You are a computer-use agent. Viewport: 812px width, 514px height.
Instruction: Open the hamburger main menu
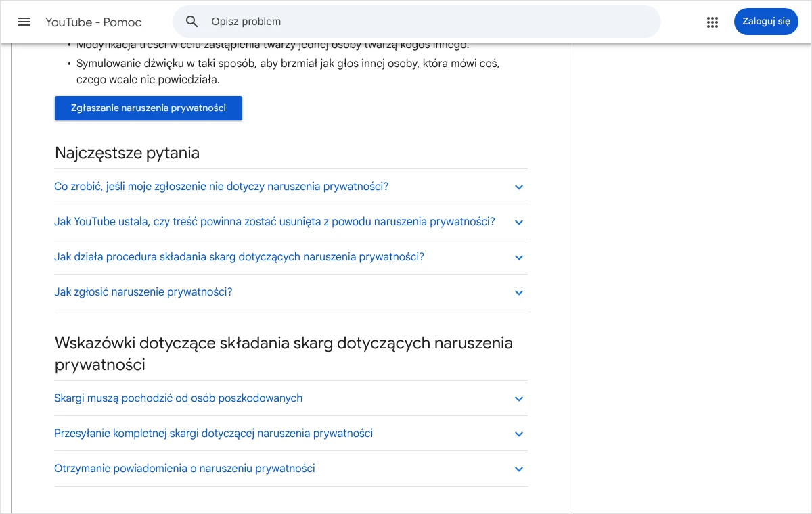[24, 22]
